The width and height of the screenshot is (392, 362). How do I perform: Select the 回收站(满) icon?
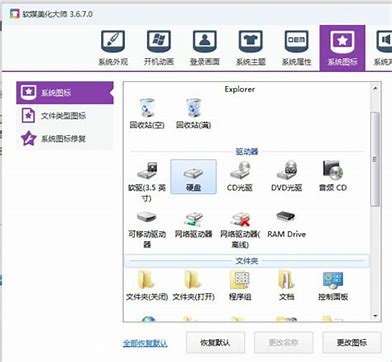point(193,114)
